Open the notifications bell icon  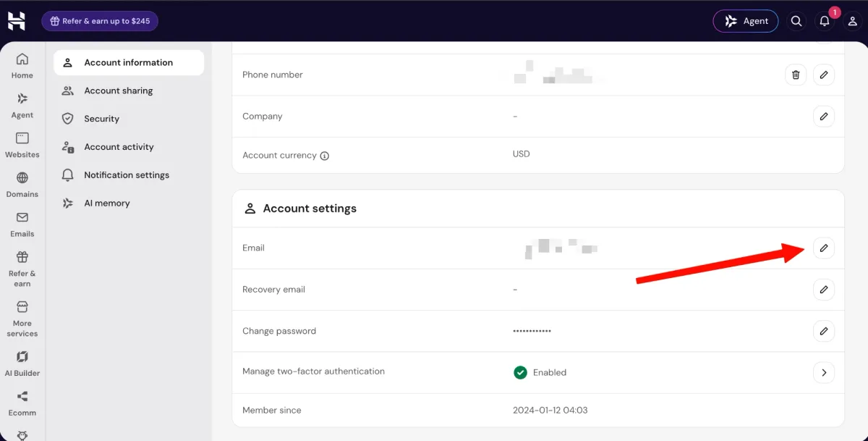coord(825,21)
